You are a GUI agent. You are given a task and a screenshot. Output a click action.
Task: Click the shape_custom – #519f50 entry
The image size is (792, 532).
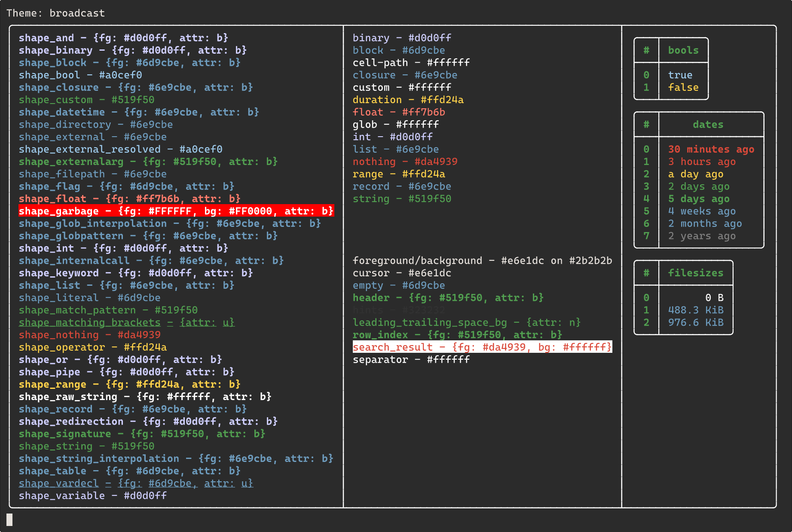pos(86,100)
